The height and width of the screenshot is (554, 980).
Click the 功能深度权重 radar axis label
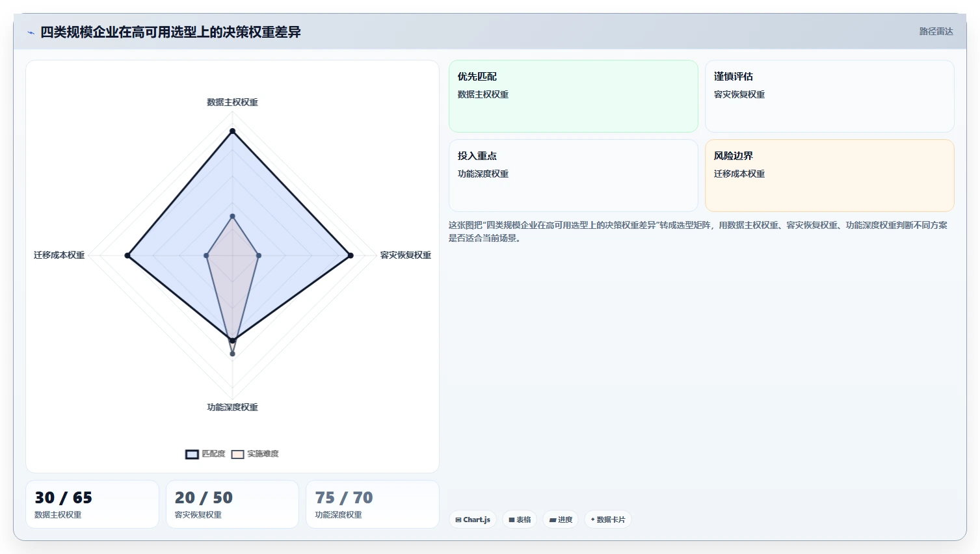pos(232,407)
